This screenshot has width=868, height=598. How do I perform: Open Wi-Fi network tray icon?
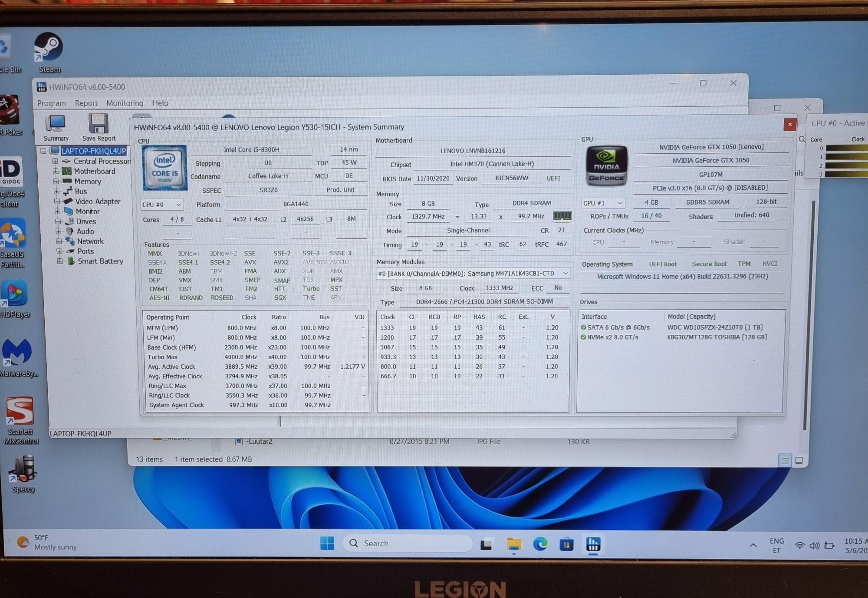(799, 545)
